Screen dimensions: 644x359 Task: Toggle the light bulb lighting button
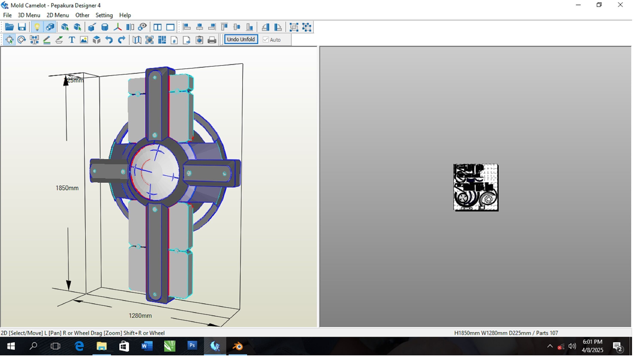coord(37,27)
